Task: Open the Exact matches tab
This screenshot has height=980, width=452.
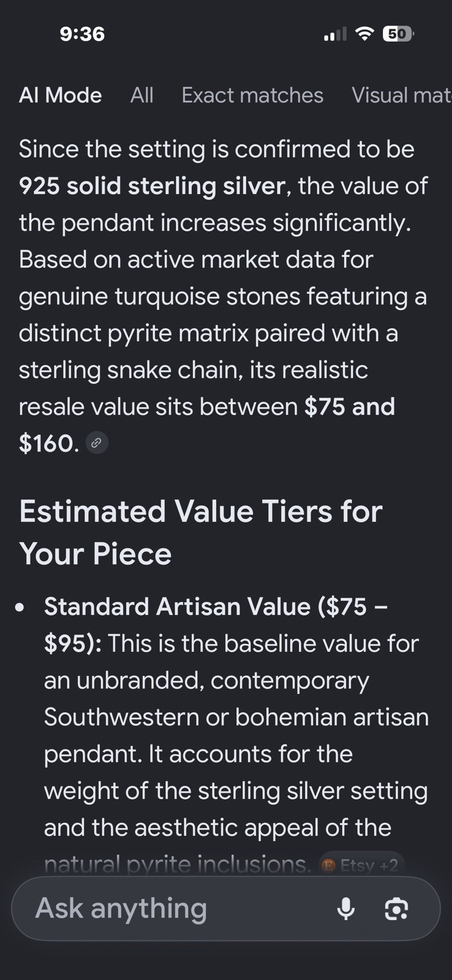Action: tap(252, 95)
